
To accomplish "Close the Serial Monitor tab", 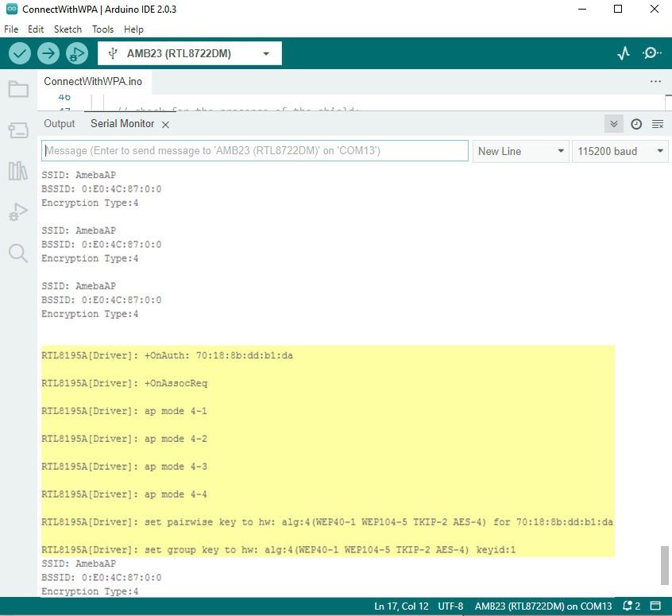I will click(165, 125).
